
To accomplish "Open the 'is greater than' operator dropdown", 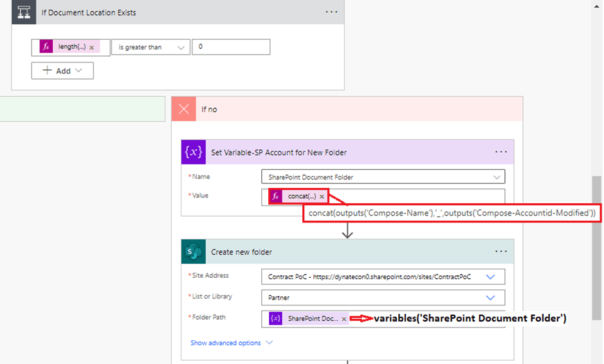I will [x=151, y=48].
